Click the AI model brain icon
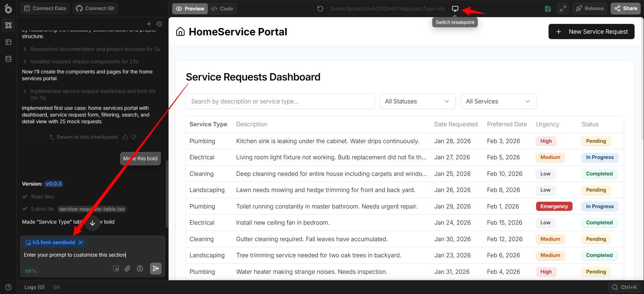The image size is (644, 294). (x=140, y=268)
